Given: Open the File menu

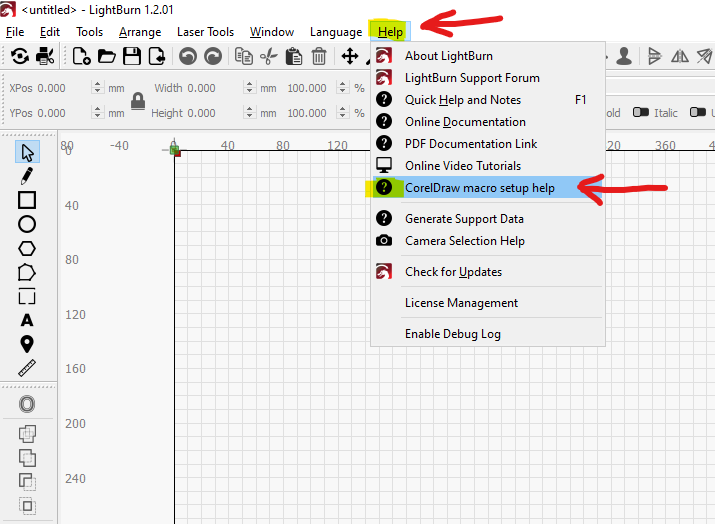Looking at the screenshot, I should pos(15,32).
